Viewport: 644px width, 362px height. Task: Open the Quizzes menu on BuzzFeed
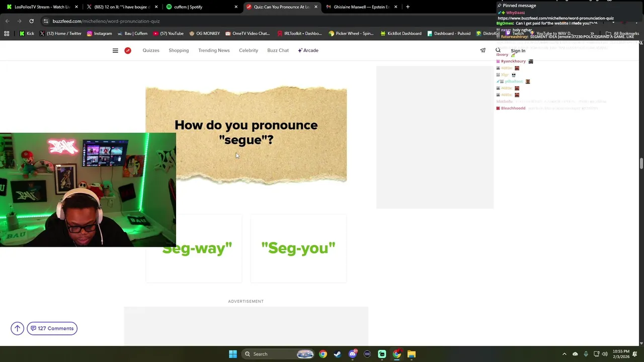[x=151, y=50]
